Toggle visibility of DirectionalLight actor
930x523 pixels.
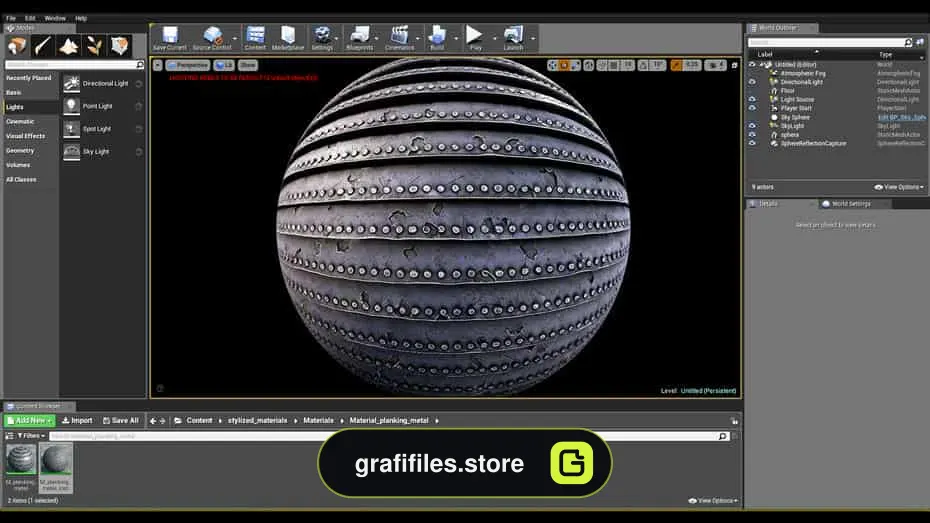[x=752, y=82]
